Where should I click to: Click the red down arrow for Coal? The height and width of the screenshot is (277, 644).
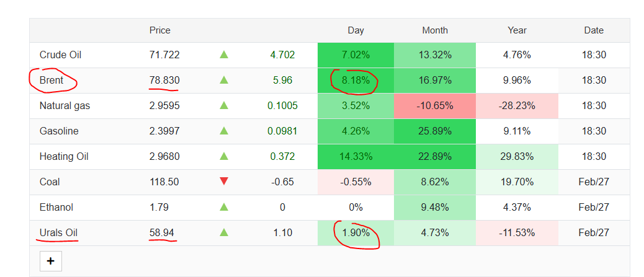click(x=224, y=182)
